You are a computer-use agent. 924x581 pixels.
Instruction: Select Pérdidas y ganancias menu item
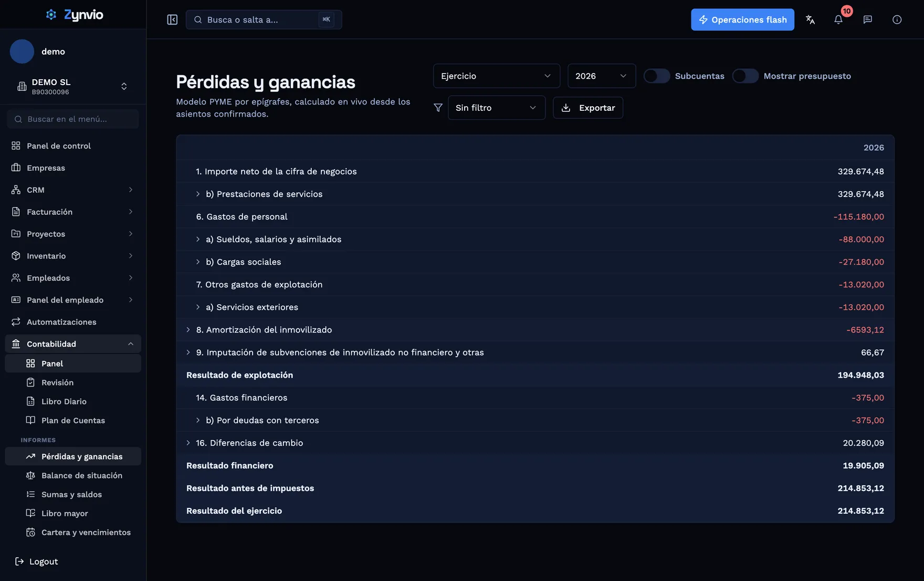[73, 456]
